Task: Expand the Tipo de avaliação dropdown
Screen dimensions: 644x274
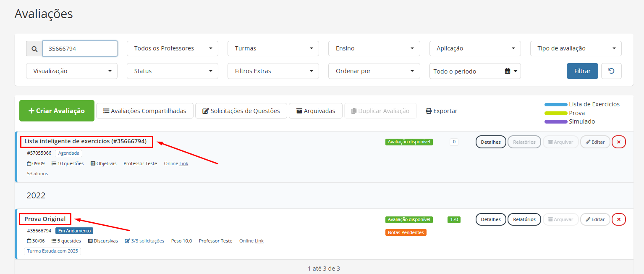Action: (x=576, y=49)
